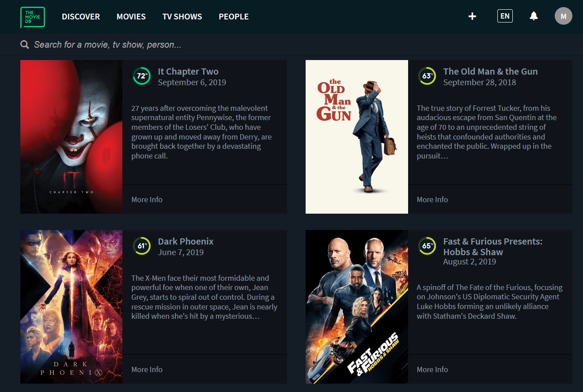Click the 61% score ring
Screen dimensions: 583x392
(x=141, y=246)
